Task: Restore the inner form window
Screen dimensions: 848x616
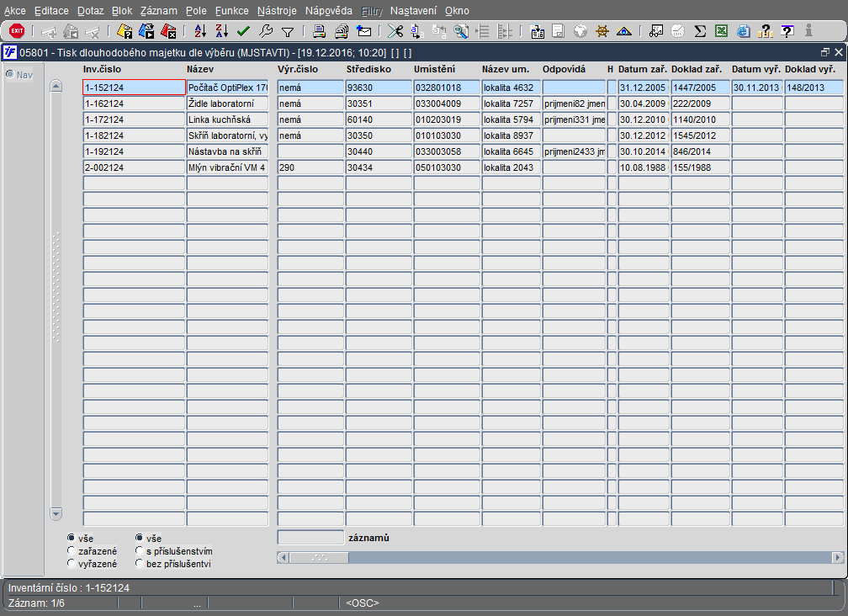Action: [x=824, y=52]
